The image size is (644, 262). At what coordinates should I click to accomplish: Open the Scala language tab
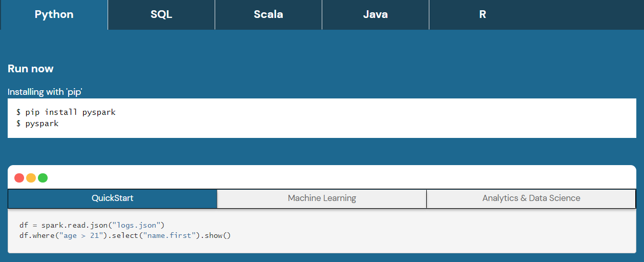268,14
